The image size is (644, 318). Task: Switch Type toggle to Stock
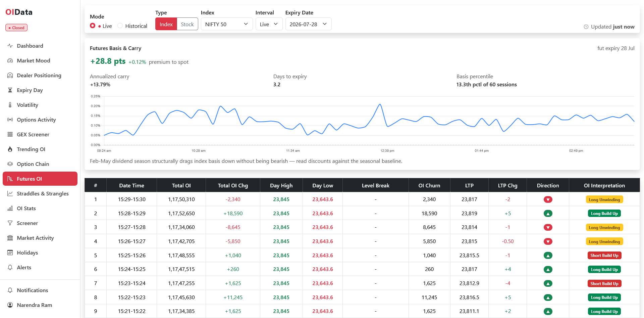[x=187, y=24]
